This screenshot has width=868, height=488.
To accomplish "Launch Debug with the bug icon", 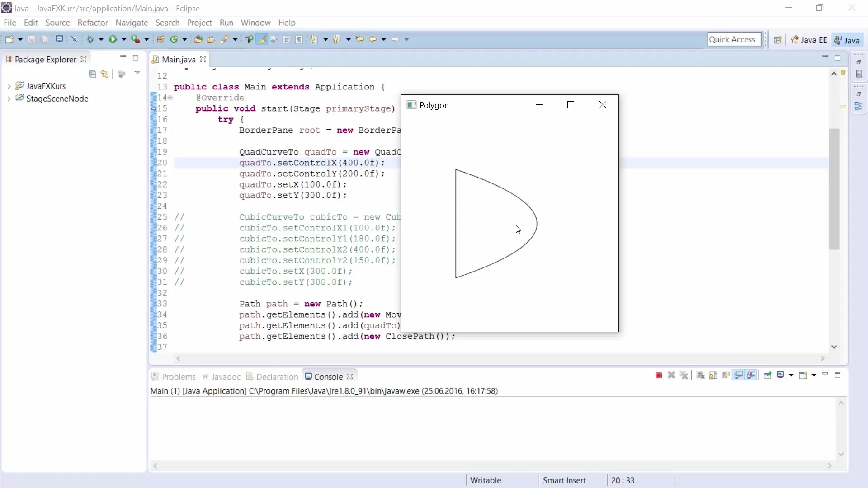I will pos(90,39).
